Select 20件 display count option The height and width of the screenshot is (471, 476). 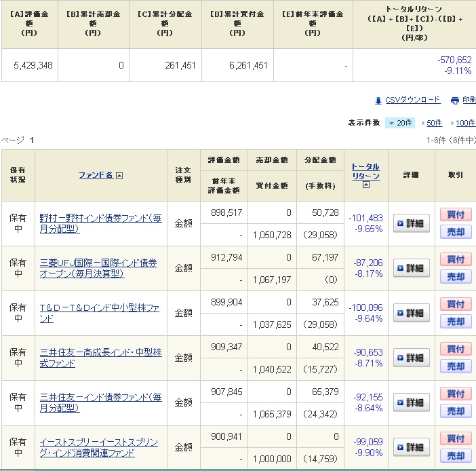(400, 123)
